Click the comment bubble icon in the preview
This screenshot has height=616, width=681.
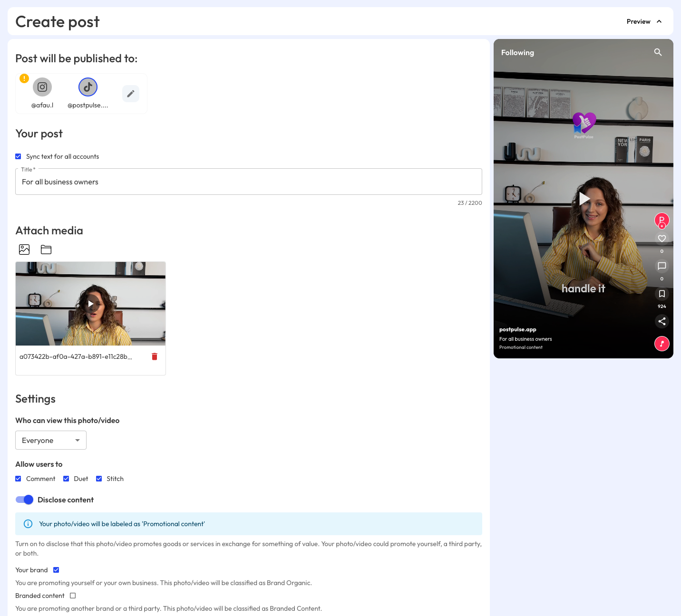click(x=662, y=266)
